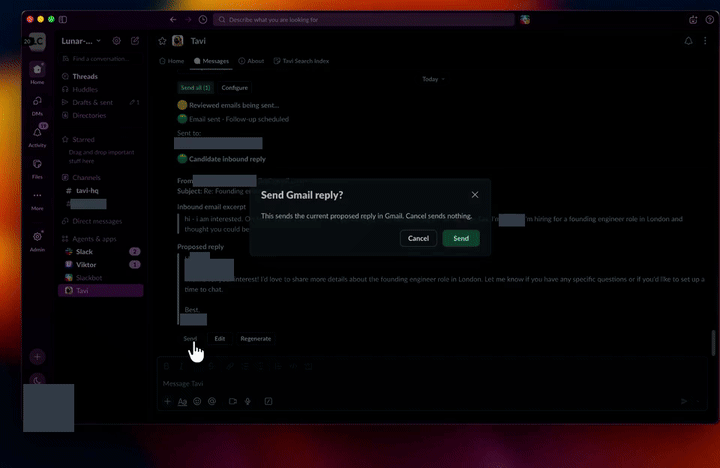Viewport: 720px width, 468px height.
Task: Click the Message Tavi input field
Action: tap(432, 383)
